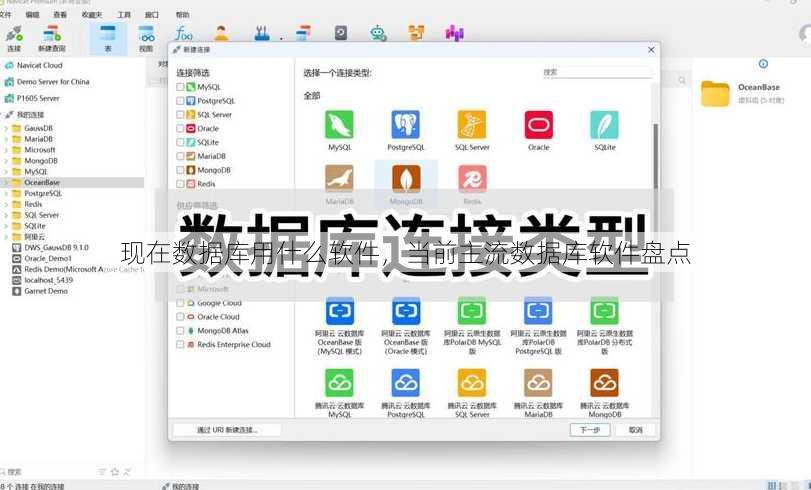Image resolution: width=811 pixels, height=490 pixels.
Task: Check the MongoDB Atlas vendor checkbox
Action: coord(180,331)
